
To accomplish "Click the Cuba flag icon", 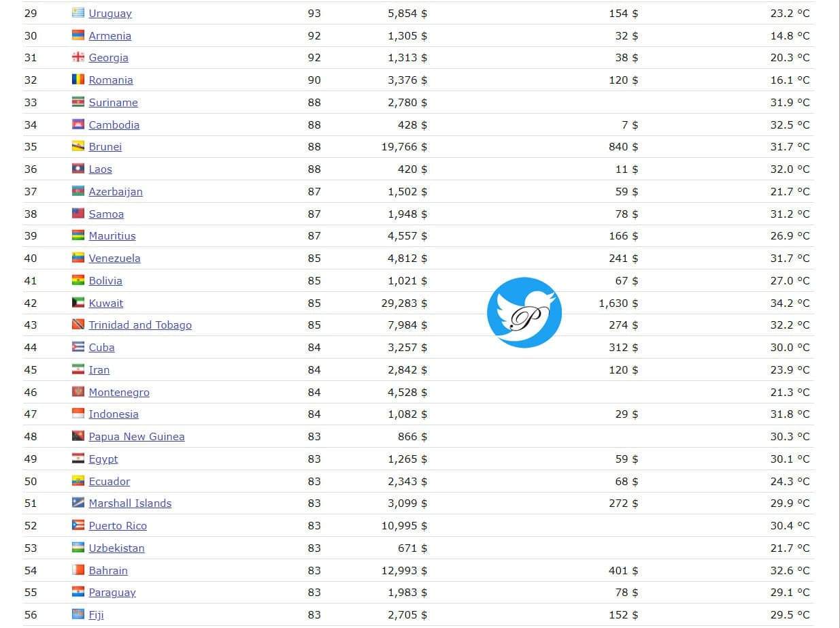I will [x=78, y=347].
